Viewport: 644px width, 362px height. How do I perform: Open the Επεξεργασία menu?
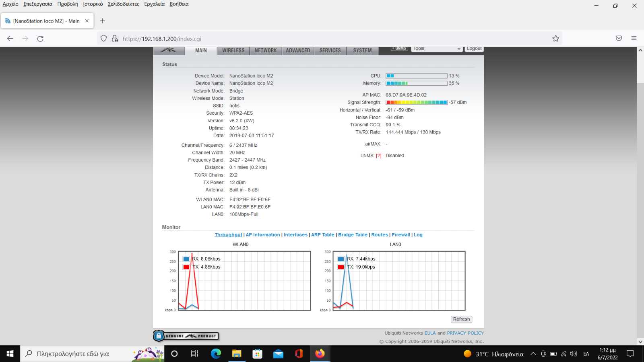38,4
